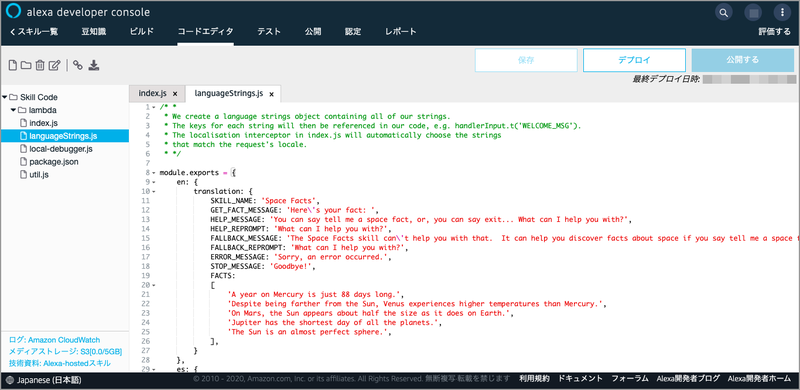The height and width of the screenshot is (390, 800).
Task: Click the link icon in editor toolbar
Action: point(78,65)
